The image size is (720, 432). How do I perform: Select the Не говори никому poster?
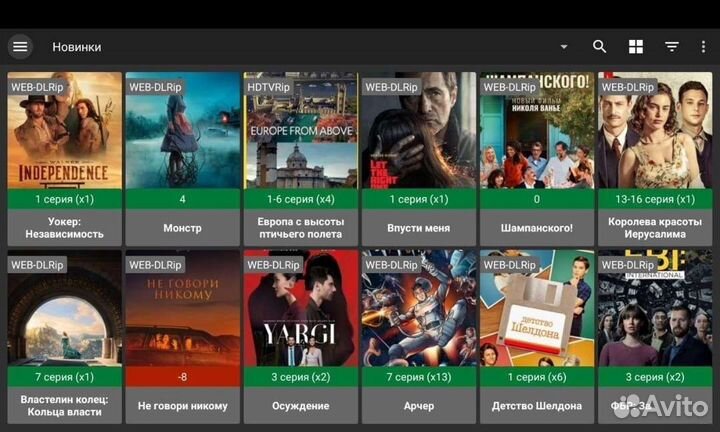pos(182,310)
